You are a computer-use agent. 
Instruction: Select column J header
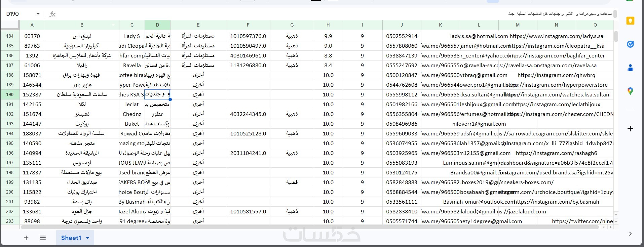pyautogui.click(x=402, y=25)
